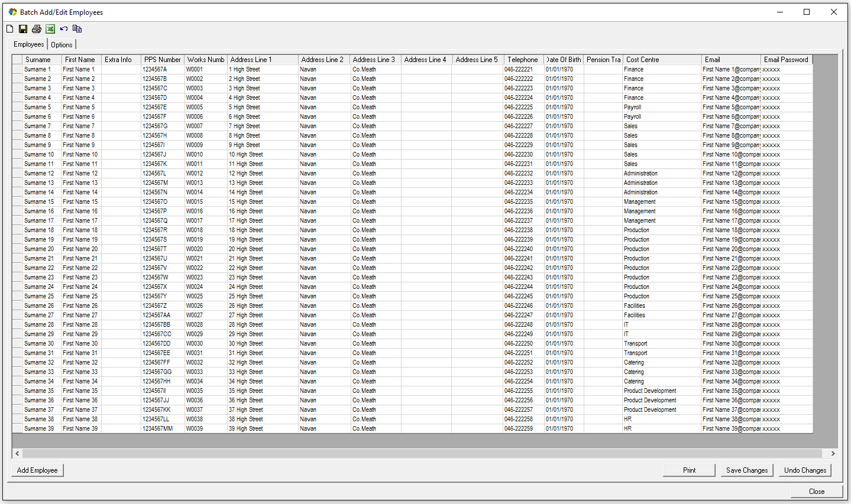Click the Surname column header
The height and width of the screenshot is (504, 851).
tap(41, 60)
